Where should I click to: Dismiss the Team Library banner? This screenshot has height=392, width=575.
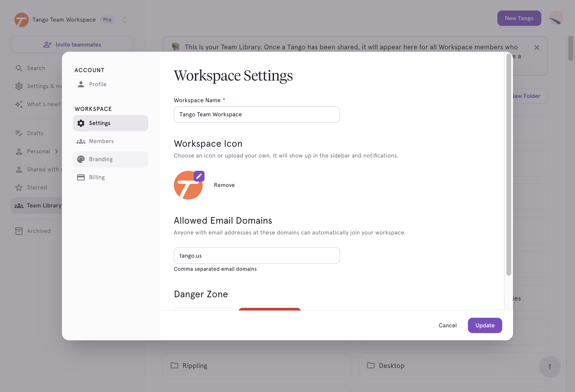click(x=537, y=47)
